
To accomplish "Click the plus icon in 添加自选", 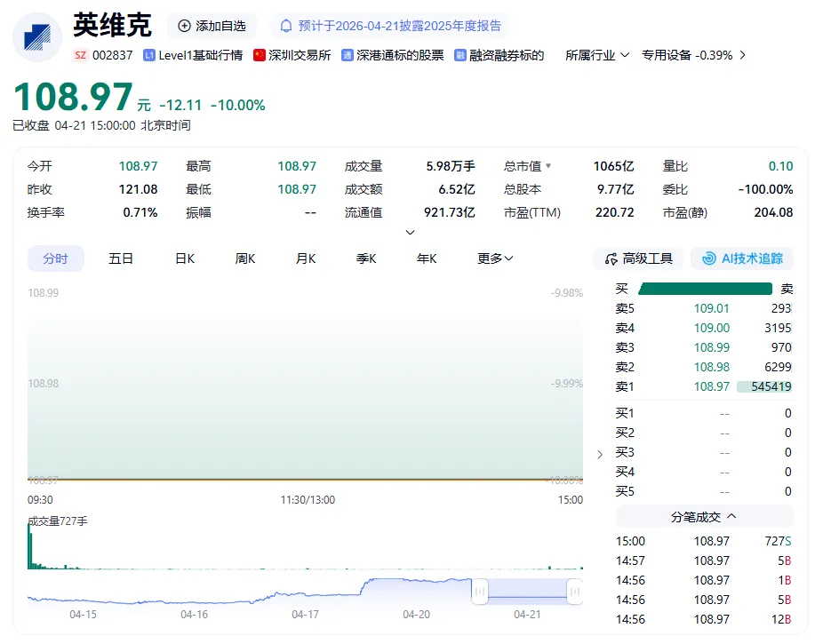I will pos(184,26).
